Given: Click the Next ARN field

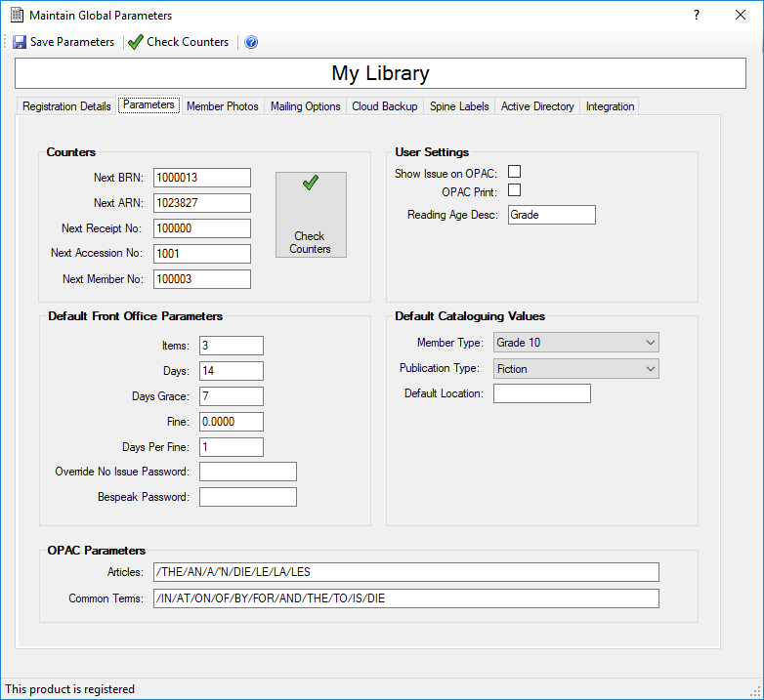Looking at the screenshot, I should tap(202, 203).
